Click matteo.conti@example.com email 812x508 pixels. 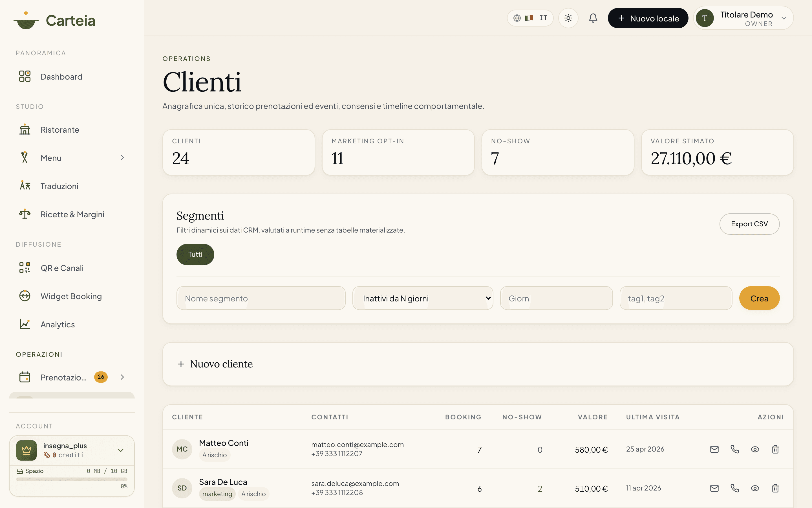coord(357,444)
